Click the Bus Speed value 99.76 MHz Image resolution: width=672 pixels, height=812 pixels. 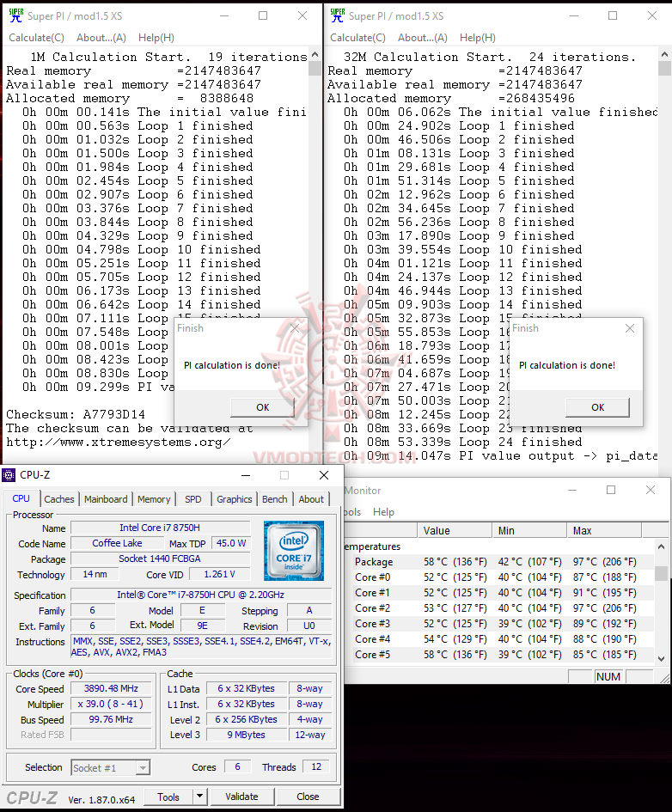111,720
